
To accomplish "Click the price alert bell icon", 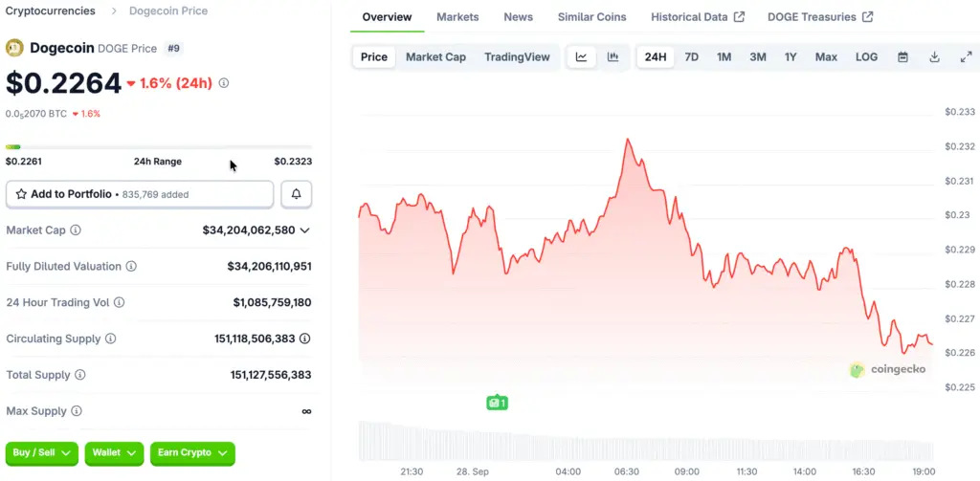I will click(x=296, y=194).
